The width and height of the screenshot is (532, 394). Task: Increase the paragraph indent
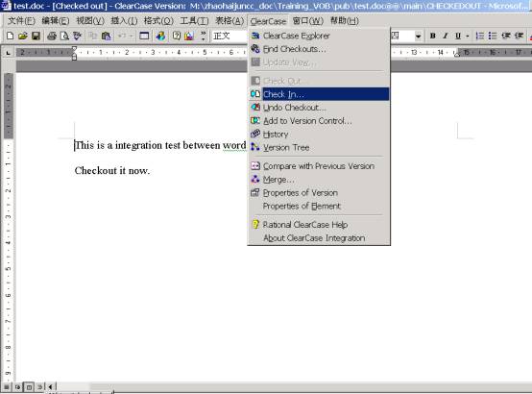tap(519, 36)
